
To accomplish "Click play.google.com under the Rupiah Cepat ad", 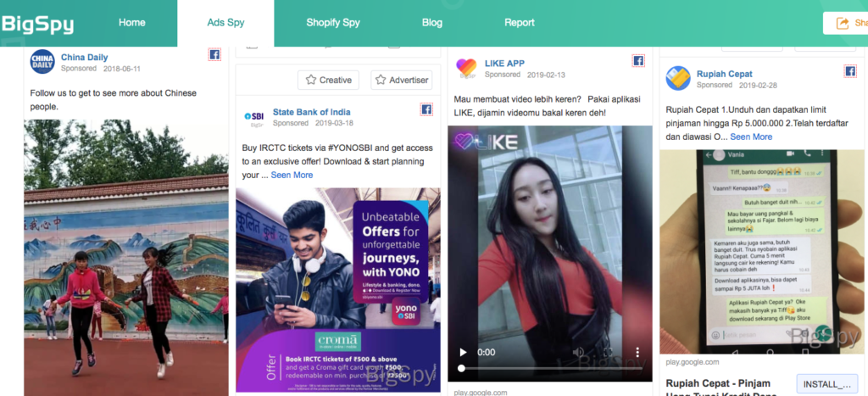I will tap(693, 362).
